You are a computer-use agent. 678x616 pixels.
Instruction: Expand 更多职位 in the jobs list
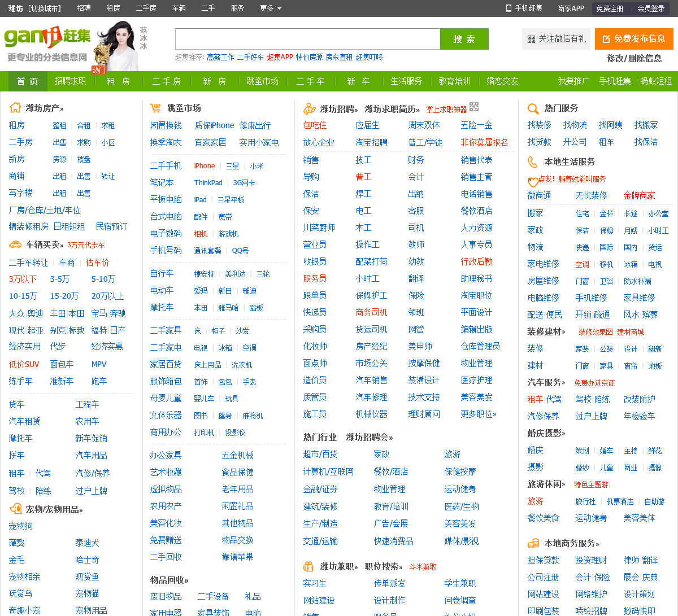point(479,414)
